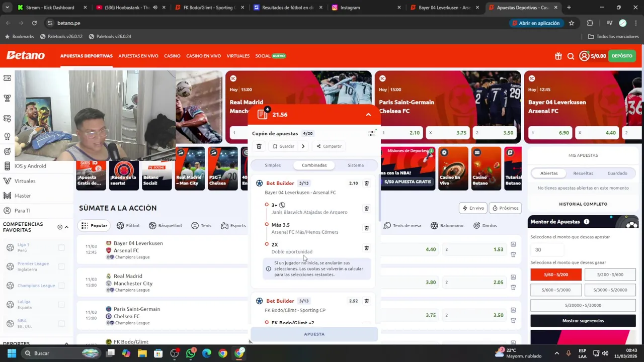This screenshot has height=362, width=644.
Task: Click the trophy icon in left sidebar
Action: coord(7,98)
